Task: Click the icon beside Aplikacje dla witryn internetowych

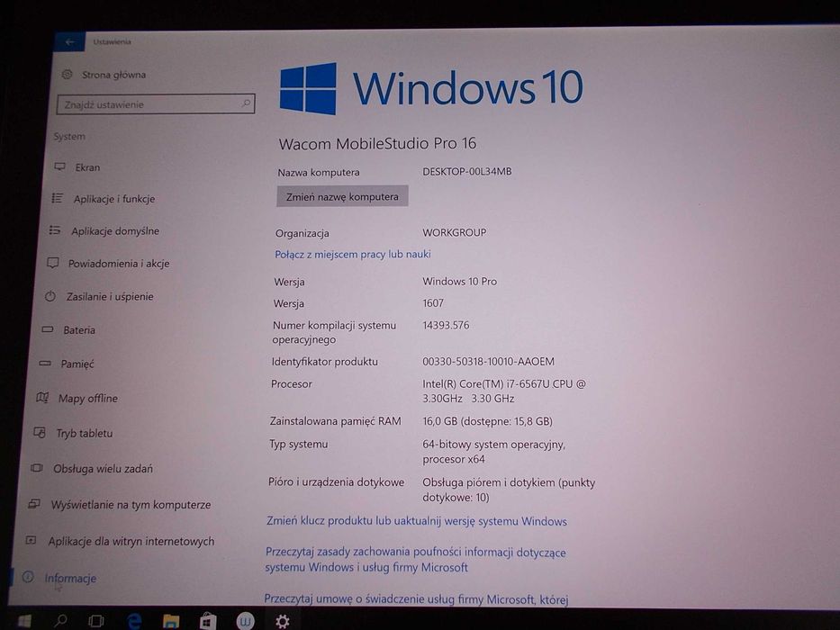Action: pyautogui.click(x=32, y=541)
